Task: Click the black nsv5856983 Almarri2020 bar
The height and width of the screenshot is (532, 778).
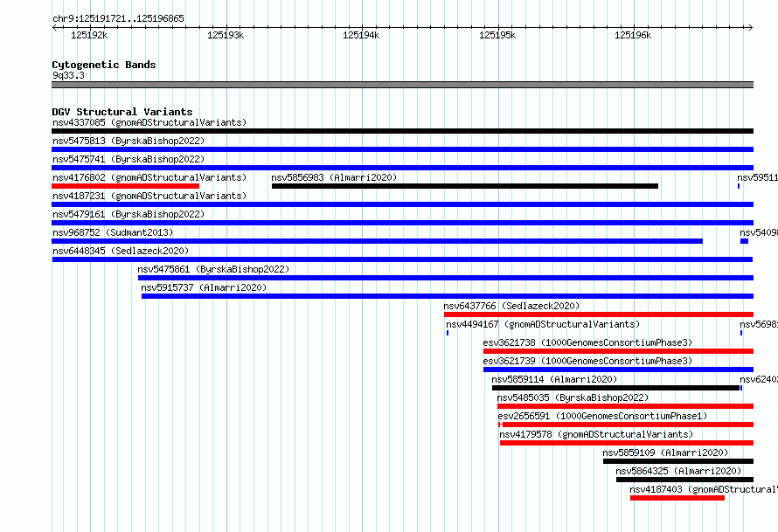Action: coord(465,186)
